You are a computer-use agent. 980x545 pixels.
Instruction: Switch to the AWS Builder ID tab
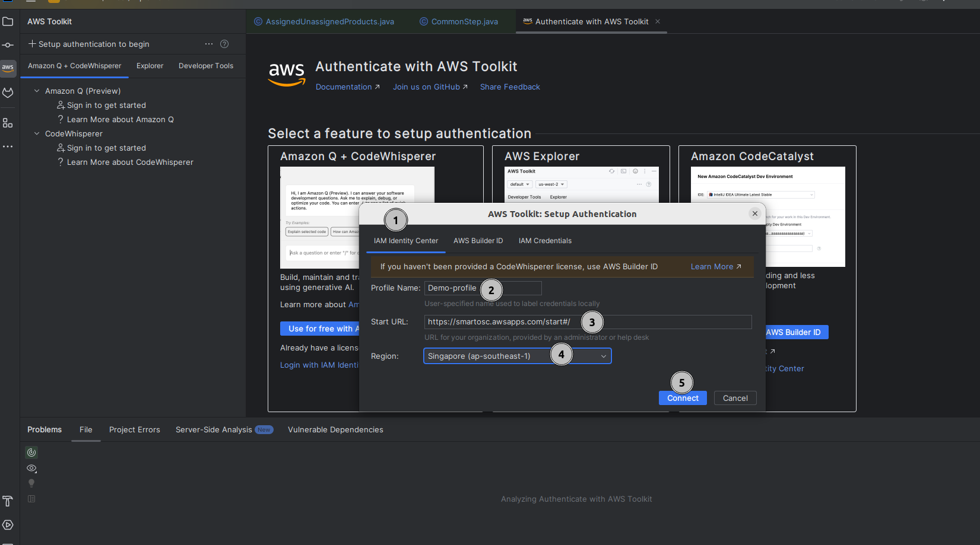pyautogui.click(x=478, y=241)
